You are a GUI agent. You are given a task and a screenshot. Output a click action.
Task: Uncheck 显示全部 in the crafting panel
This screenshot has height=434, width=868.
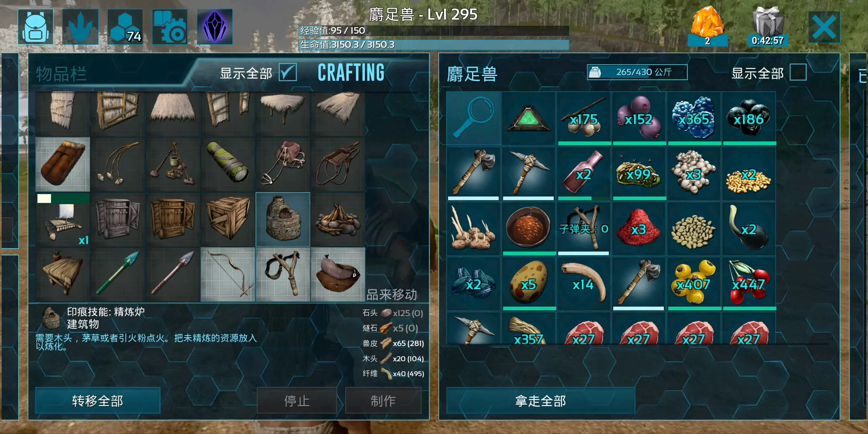(x=288, y=72)
